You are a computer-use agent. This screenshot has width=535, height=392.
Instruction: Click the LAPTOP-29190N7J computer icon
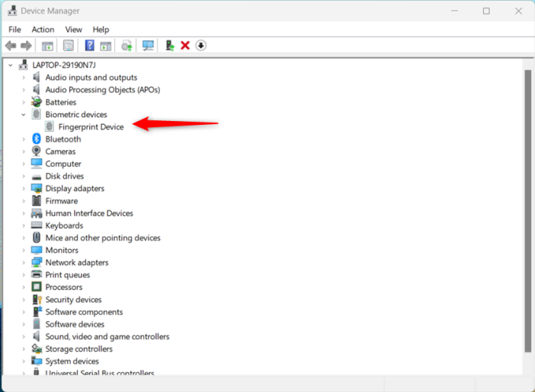point(23,65)
